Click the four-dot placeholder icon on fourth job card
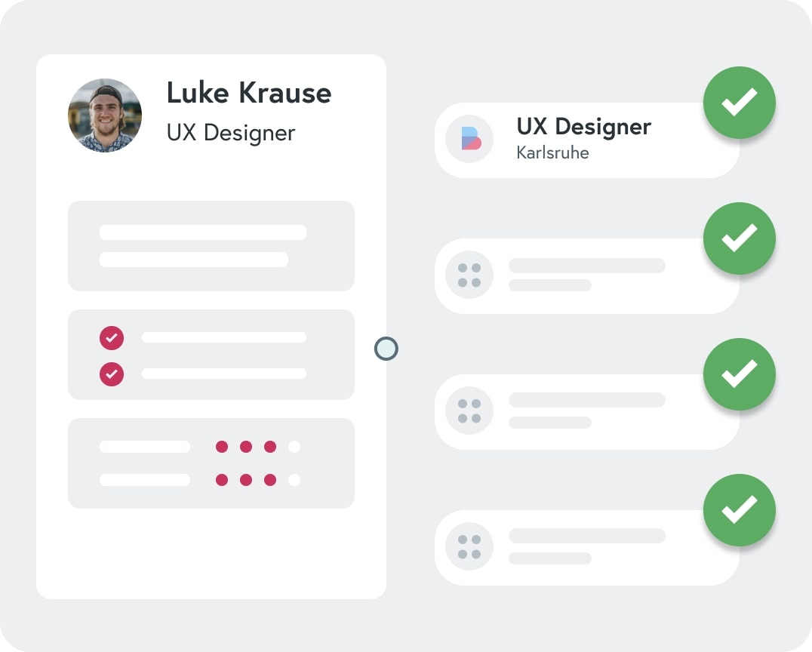The height and width of the screenshot is (652, 812). (x=469, y=546)
